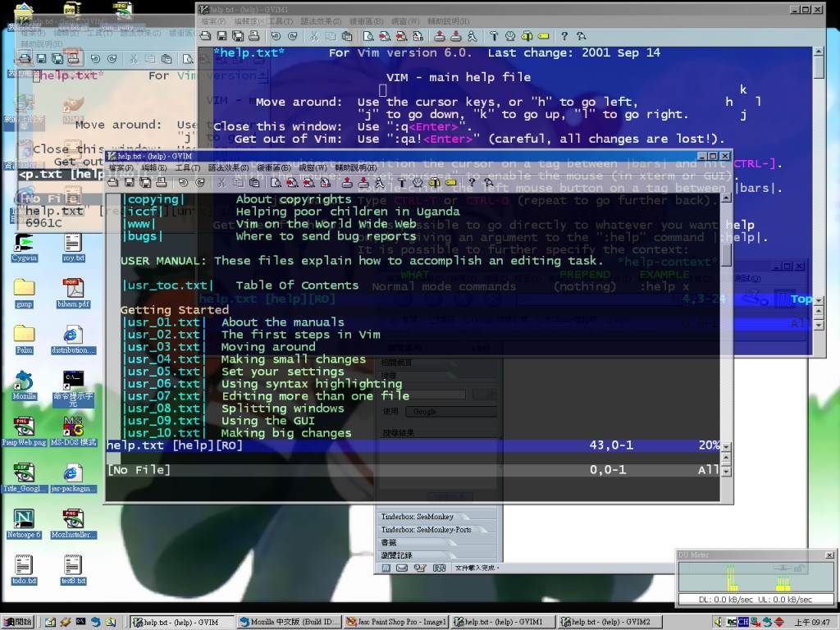Click Print icon in GVIM1 window toolbar
The image size is (840, 630).
click(254, 36)
